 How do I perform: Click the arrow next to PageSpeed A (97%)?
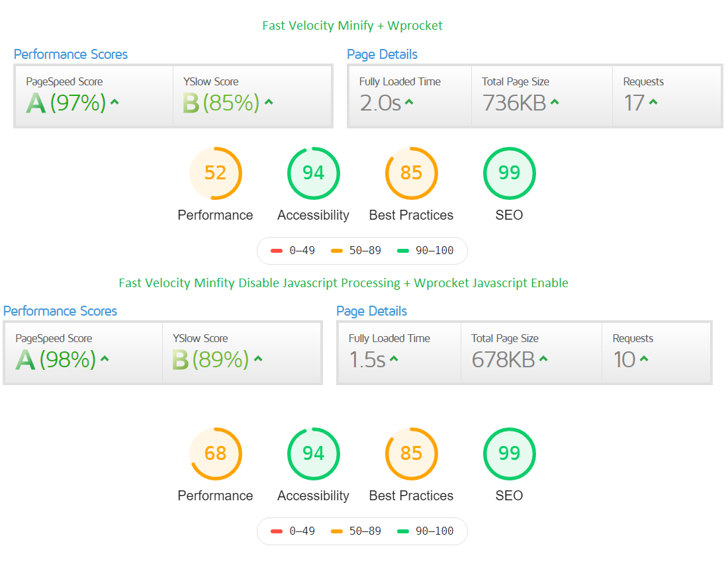114,102
